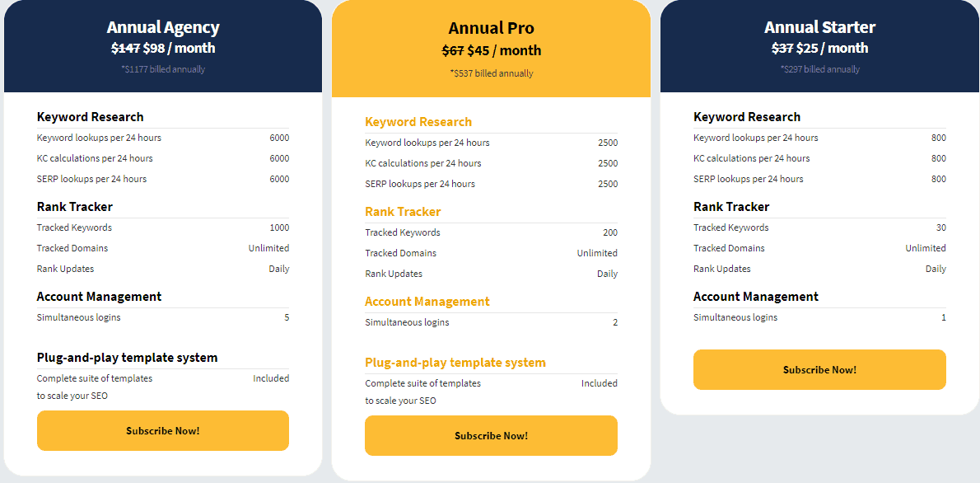Image resolution: width=980 pixels, height=483 pixels.
Task: Click Simultaneous logins row in Pro card
Action: tap(492, 323)
